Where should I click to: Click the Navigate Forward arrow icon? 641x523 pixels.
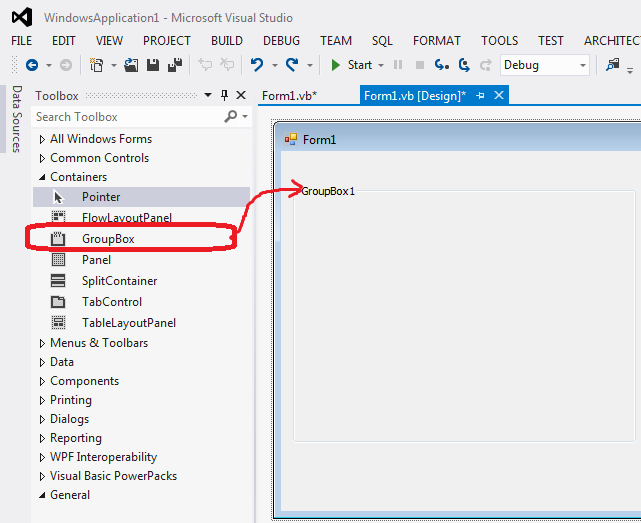coord(66,65)
